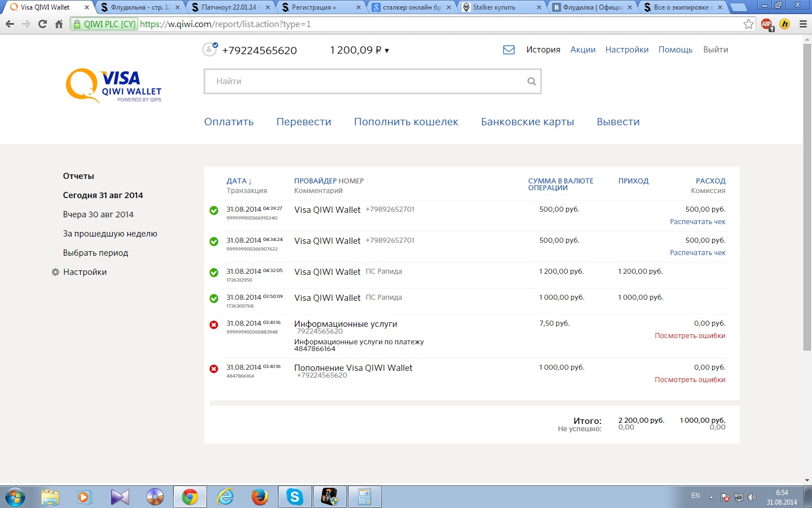Click success checkmark for 04:32:05 transaction
This screenshot has width=812, height=508.
click(214, 273)
